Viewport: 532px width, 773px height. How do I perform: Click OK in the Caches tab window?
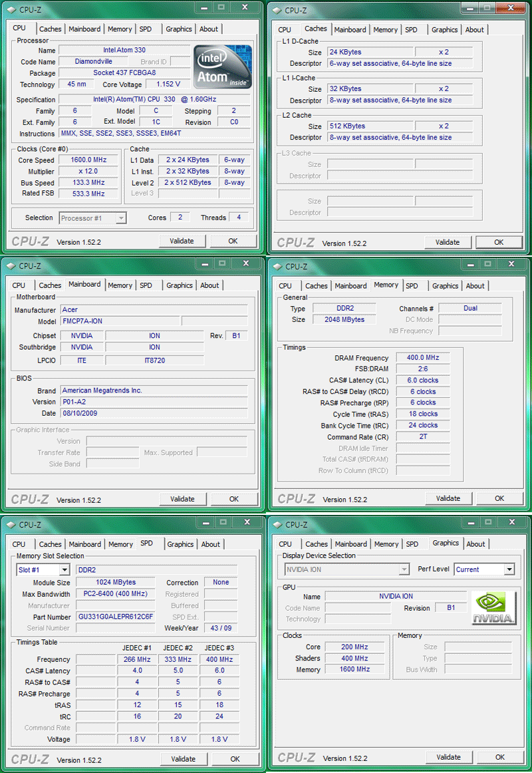point(499,242)
